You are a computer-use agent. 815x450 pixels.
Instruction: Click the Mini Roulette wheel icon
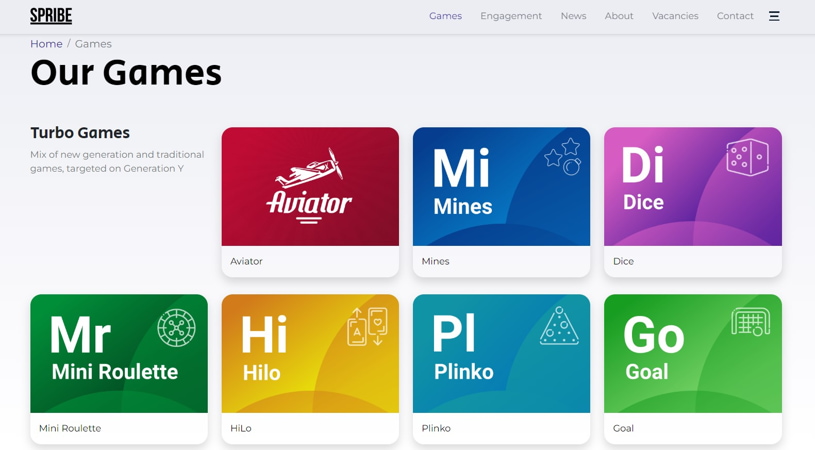click(177, 328)
